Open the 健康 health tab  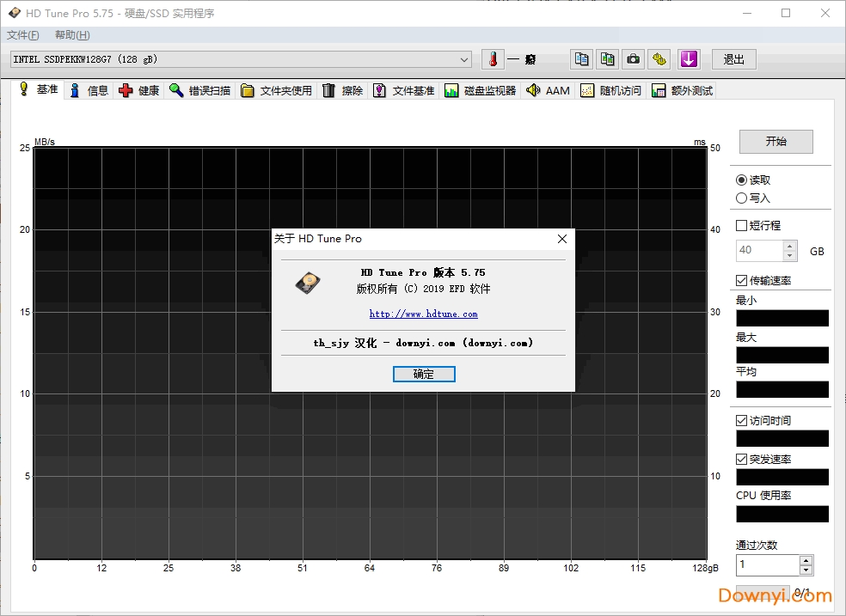point(139,90)
